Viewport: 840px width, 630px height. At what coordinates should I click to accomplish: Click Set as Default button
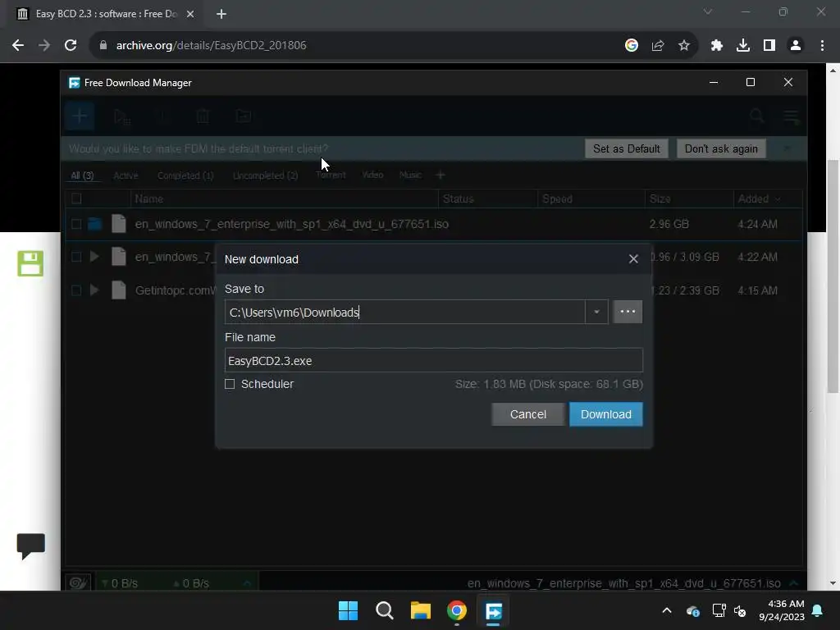(x=626, y=149)
